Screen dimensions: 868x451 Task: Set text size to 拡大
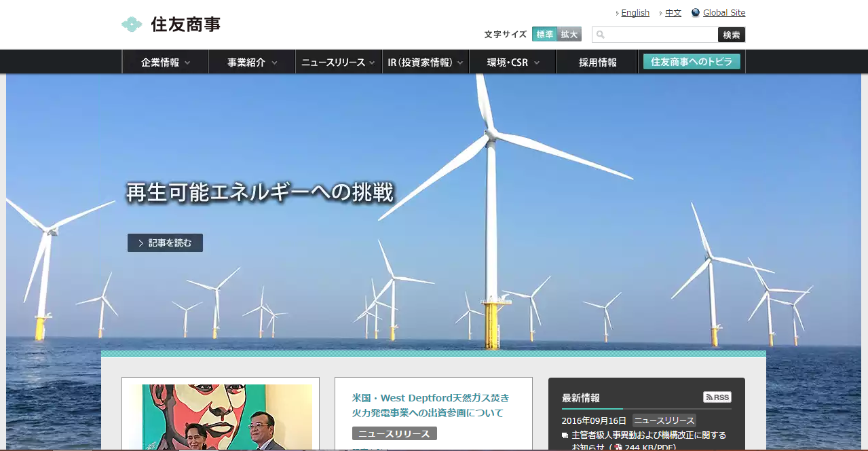569,34
